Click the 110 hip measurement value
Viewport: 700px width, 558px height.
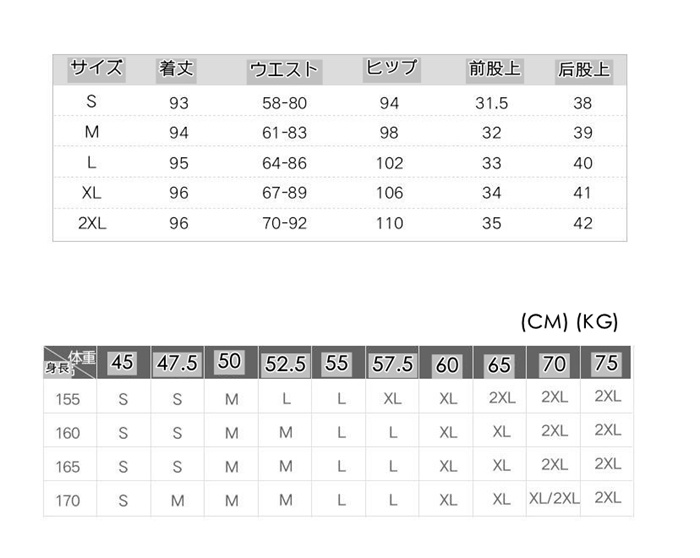(x=390, y=223)
